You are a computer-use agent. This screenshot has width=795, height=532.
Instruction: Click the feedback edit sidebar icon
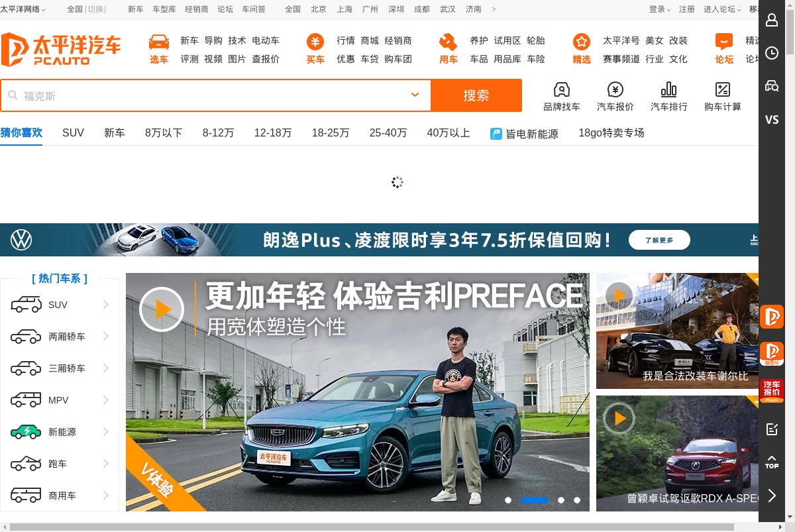coord(772,429)
